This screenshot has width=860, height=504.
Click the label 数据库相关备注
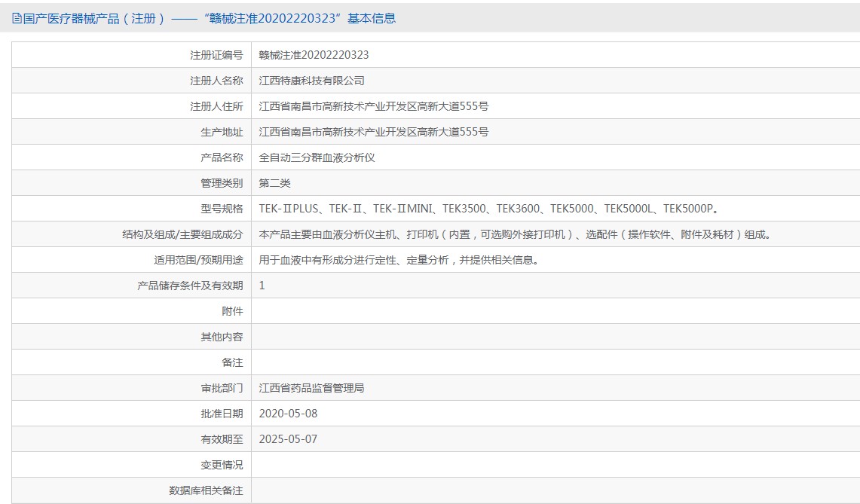[206, 490]
